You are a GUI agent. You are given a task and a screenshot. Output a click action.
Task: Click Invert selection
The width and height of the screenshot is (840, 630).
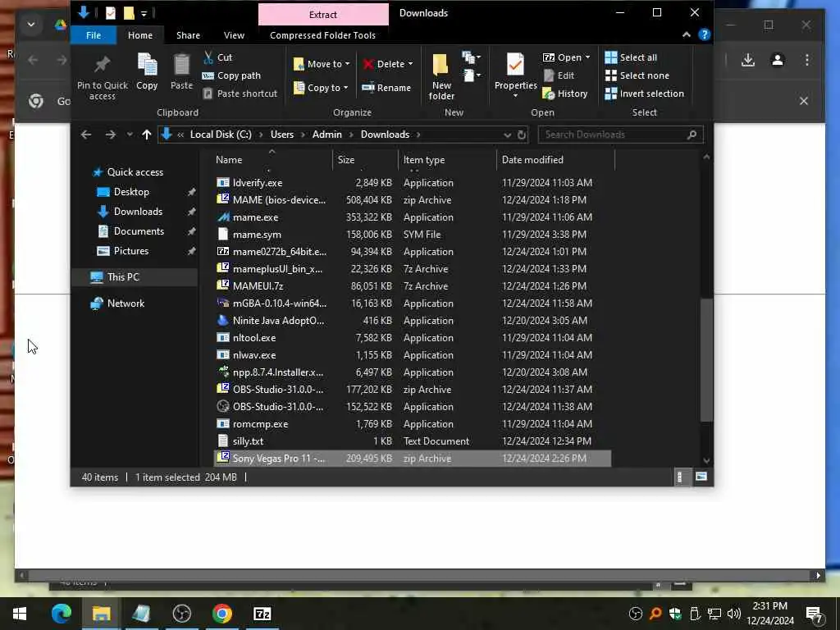point(645,94)
